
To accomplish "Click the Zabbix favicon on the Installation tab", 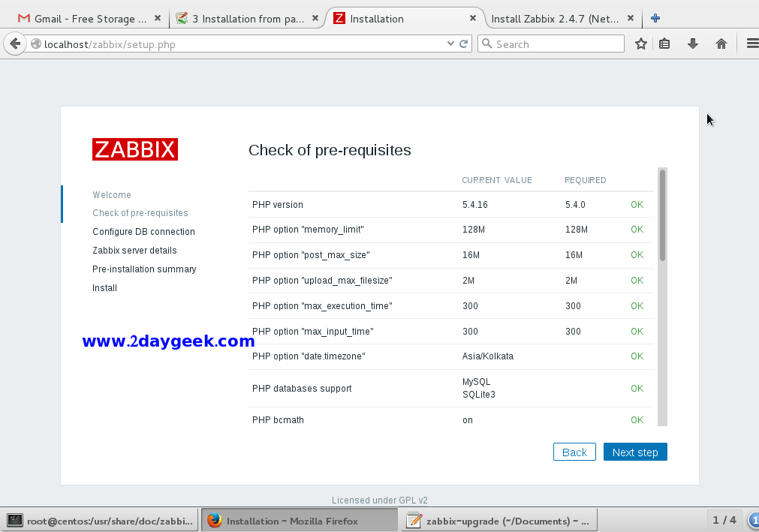I will click(339, 18).
